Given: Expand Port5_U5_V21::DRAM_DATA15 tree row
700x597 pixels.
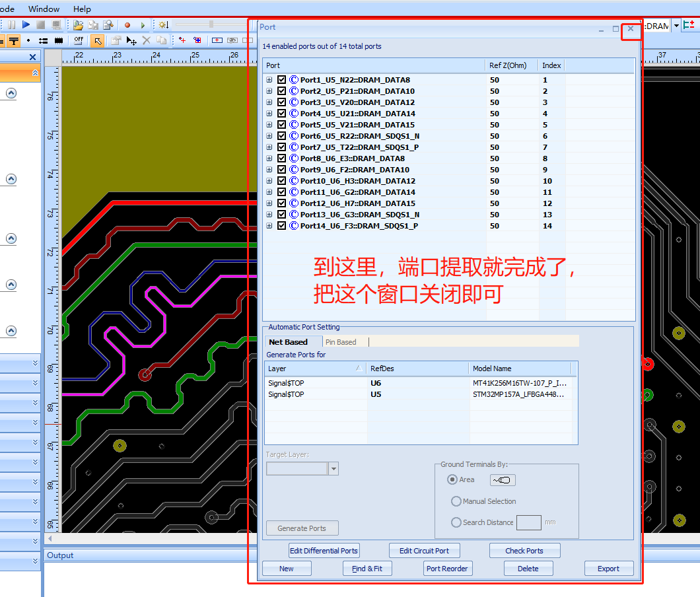Looking at the screenshot, I should (x=269, y=125).
